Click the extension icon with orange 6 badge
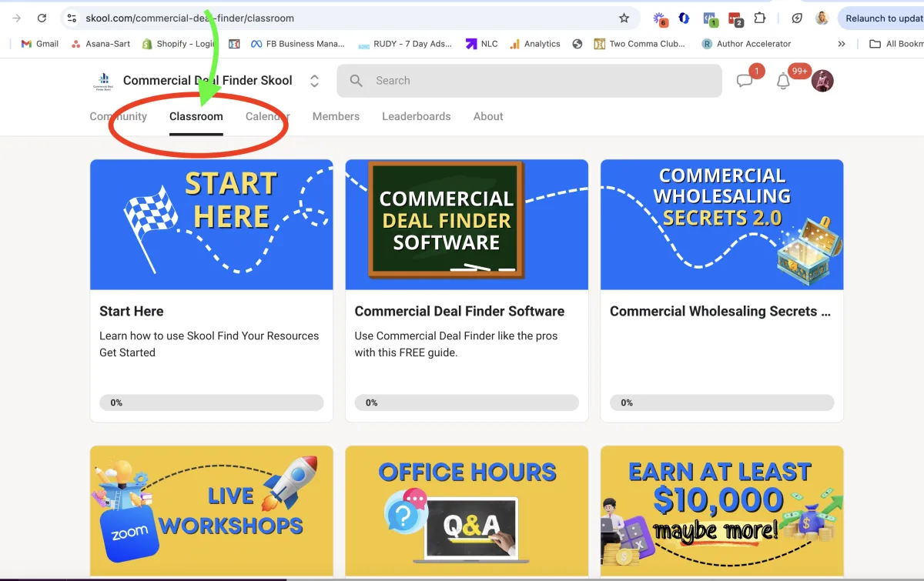Image resolution: width=924 pixels, height=581 pixels. click(660, 18)
